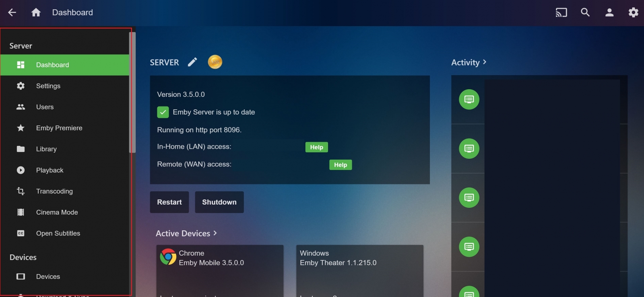Open the Devices menu item
Viewport: 644px width, 297px height.
click(x=65, y=277)
